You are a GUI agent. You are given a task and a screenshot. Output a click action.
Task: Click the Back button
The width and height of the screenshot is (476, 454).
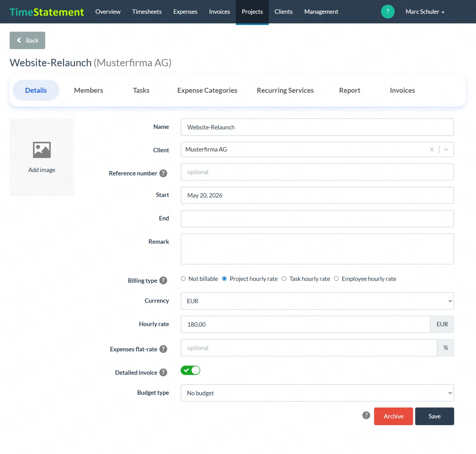click(x=27, y=40)
